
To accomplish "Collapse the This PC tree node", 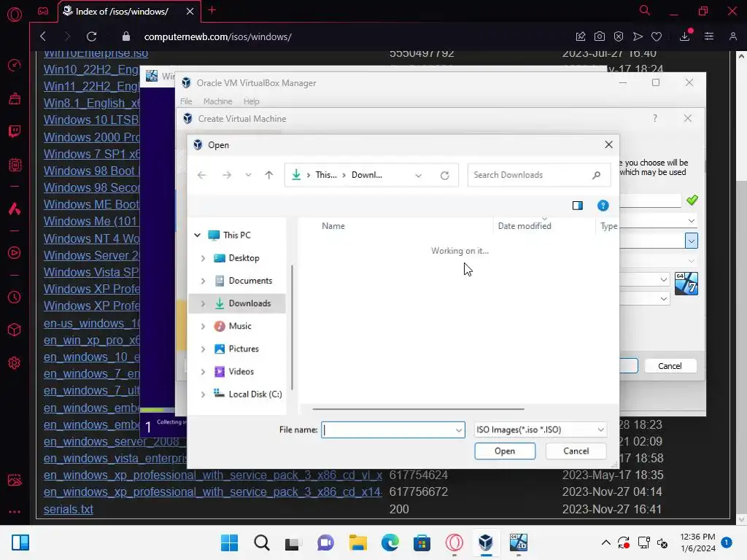I will tap(197, 236).
